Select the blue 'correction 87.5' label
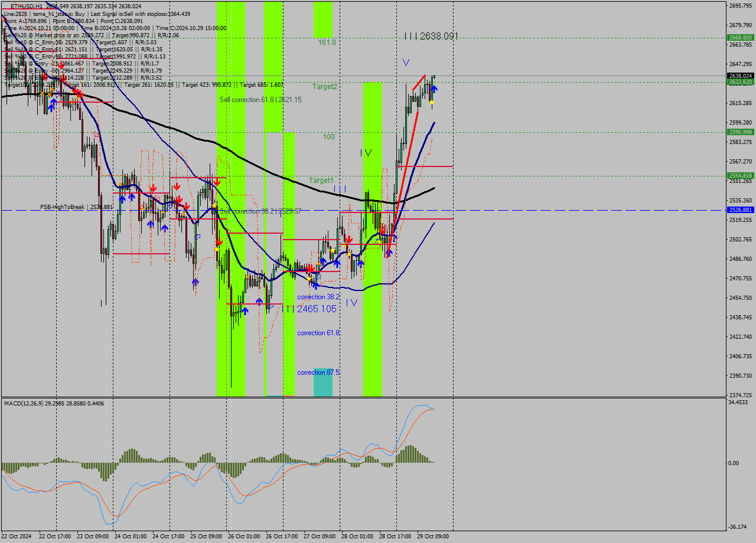This screenshot has width=756, height=543. tap(318, 372)
